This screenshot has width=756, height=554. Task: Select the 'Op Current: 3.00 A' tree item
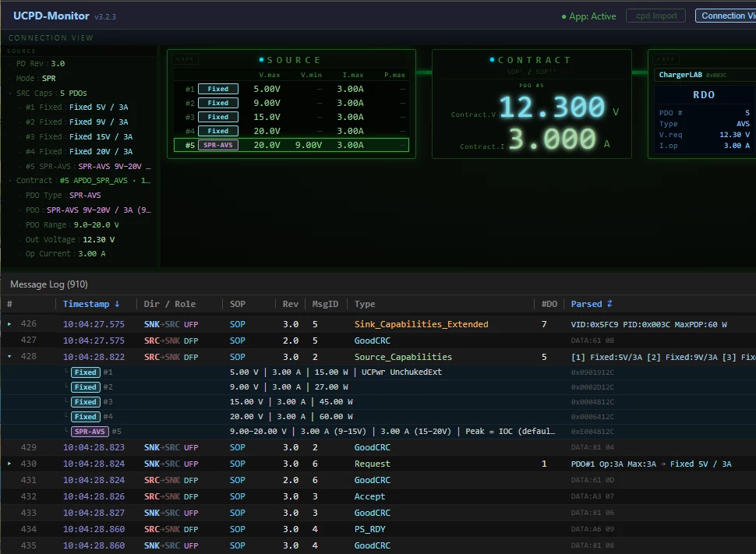[x=65, y=253]
